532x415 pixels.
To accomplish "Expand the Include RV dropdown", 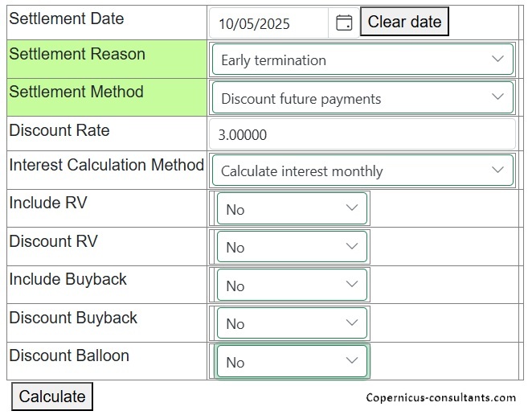I will 292,209.
